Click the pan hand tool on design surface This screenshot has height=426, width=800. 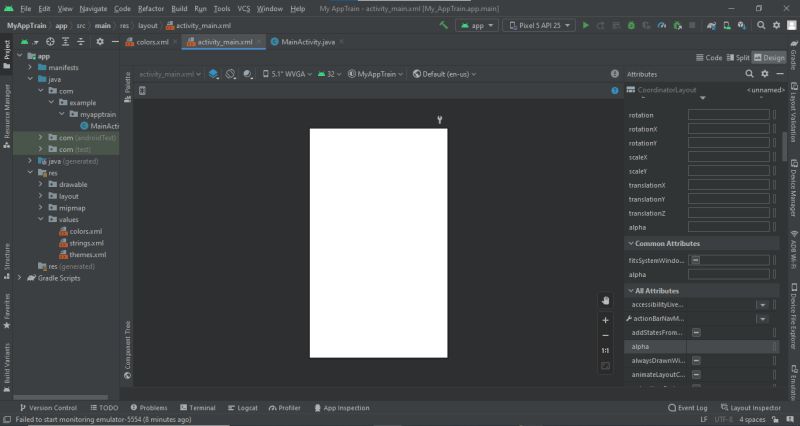click(606, 300)
